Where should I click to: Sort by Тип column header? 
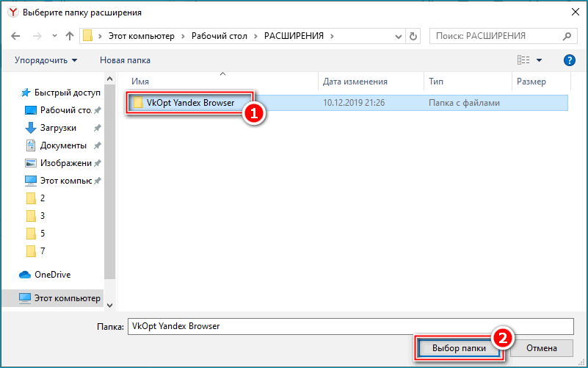click(436, 82)
